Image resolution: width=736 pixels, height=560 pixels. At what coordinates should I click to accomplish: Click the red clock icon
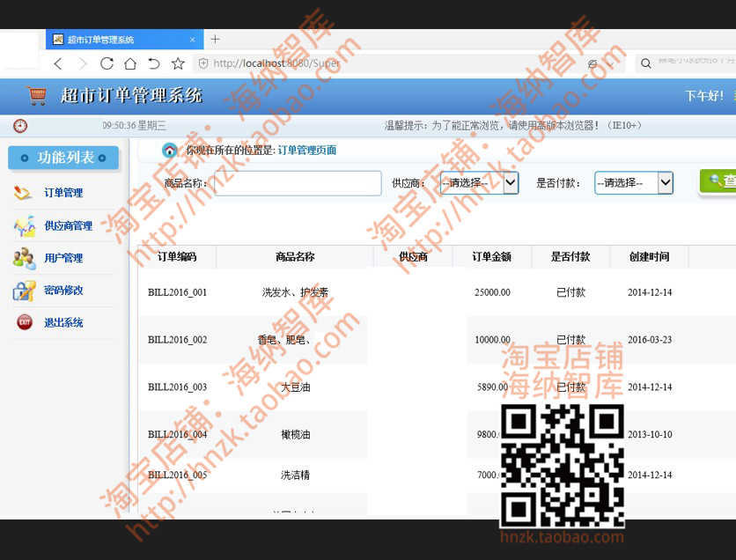point(20,126)
